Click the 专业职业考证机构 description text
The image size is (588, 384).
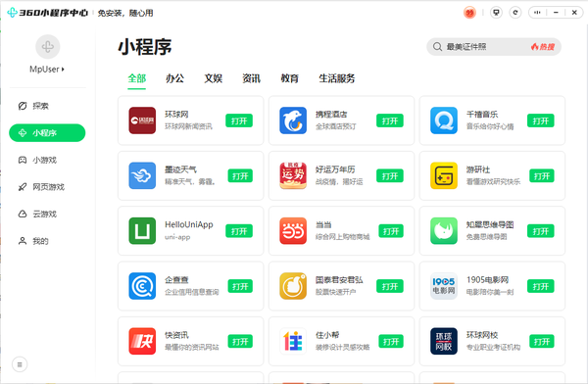click(493, 347)
